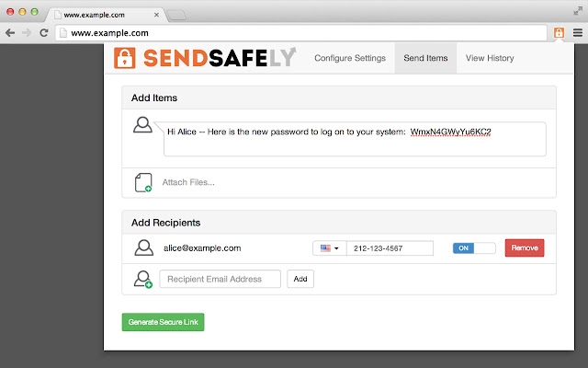This screenshot has height=368, width=588.
Task: Remove alice@example.com with red Remove button
Action: coord(525,248)
